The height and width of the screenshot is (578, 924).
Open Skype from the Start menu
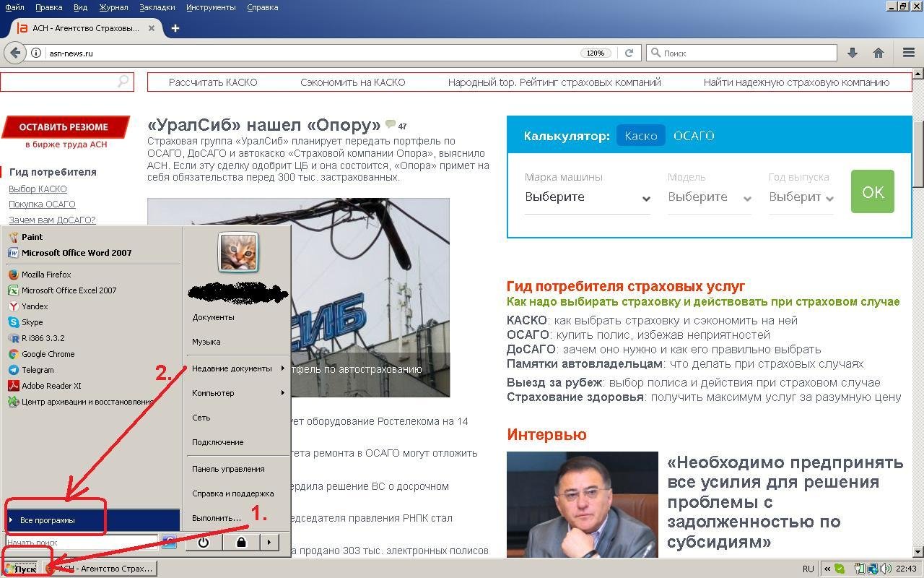click(x=32, y=322)
